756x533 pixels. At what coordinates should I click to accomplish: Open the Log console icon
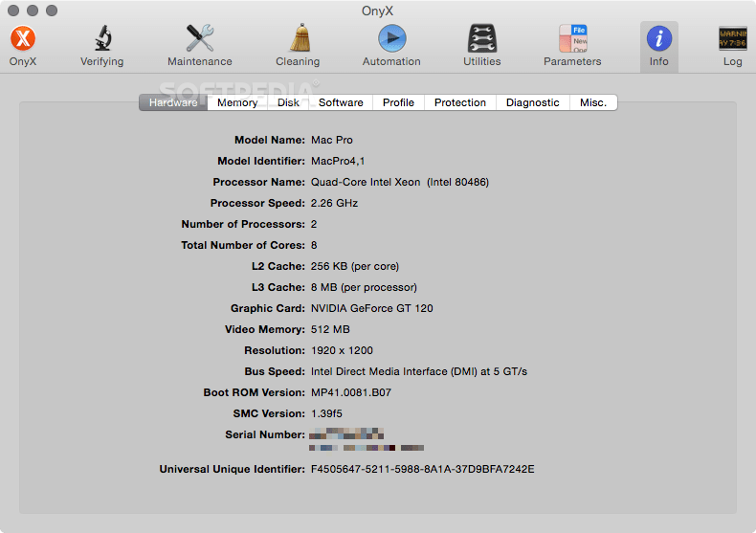point(733,38)
